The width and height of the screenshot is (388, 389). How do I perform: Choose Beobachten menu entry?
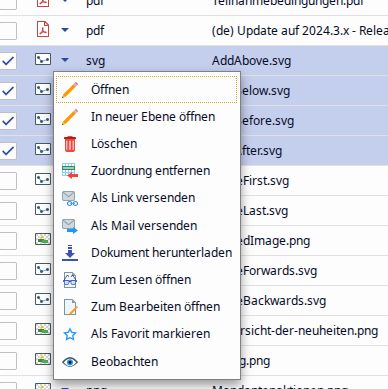[x=147, y=362]
